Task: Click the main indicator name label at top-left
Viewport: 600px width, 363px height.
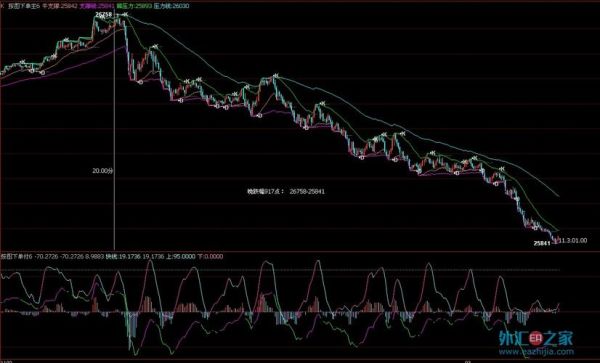Action: click(24, 6)
